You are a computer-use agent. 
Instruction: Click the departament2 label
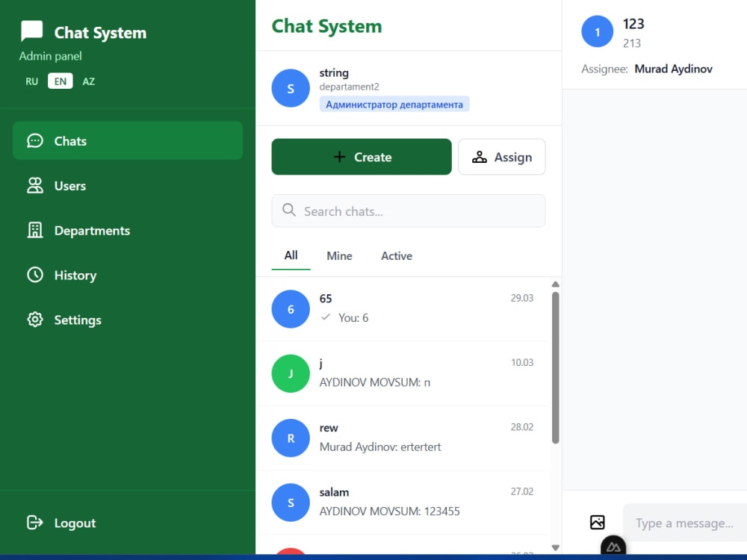pyautogui.click(x=349, y=87)
